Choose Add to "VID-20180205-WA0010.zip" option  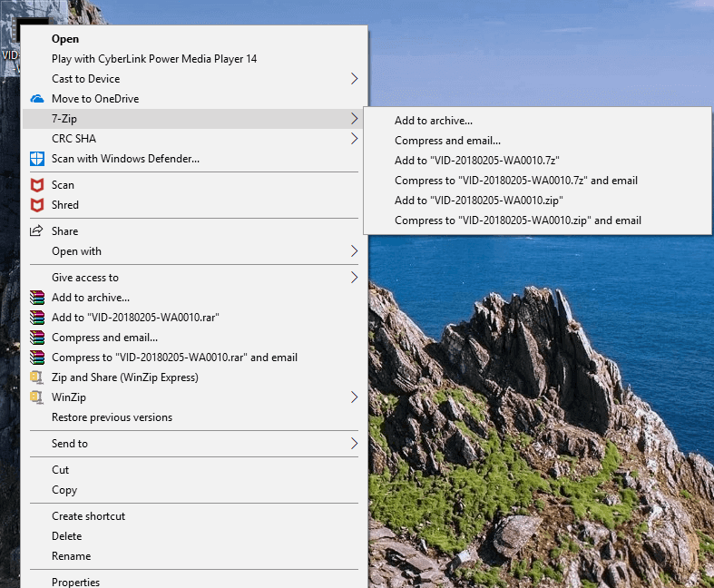click(479, 201)
